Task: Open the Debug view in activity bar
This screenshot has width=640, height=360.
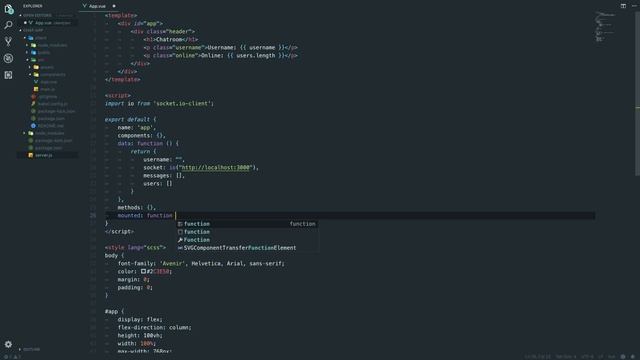Action: (x=8, y=58)
